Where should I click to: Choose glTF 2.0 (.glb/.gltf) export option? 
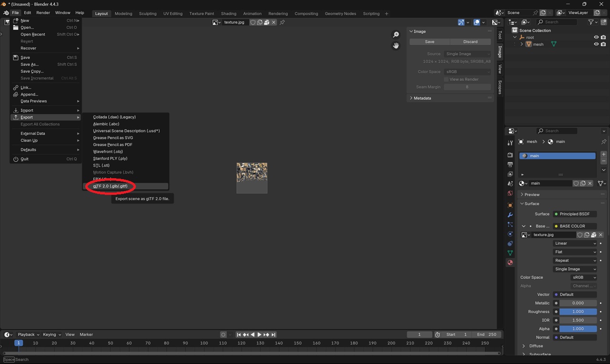pyautogui.click(x=110, y=186)
